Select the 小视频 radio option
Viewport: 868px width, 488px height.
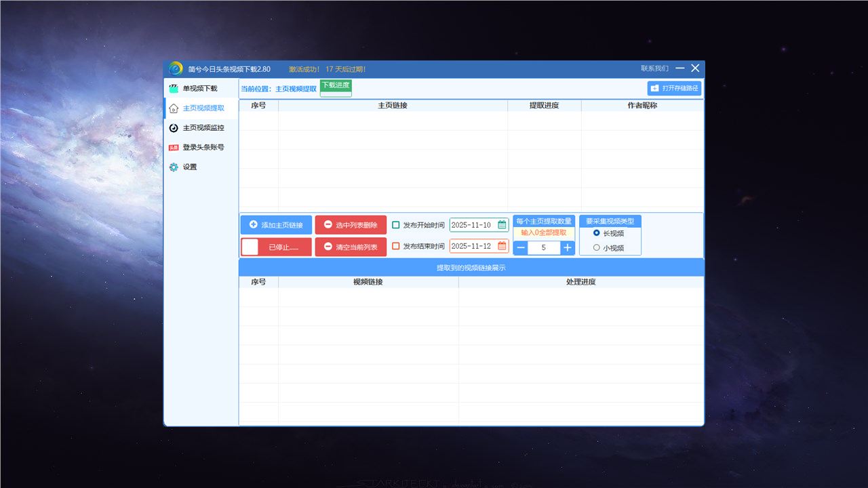coord(597,248)
